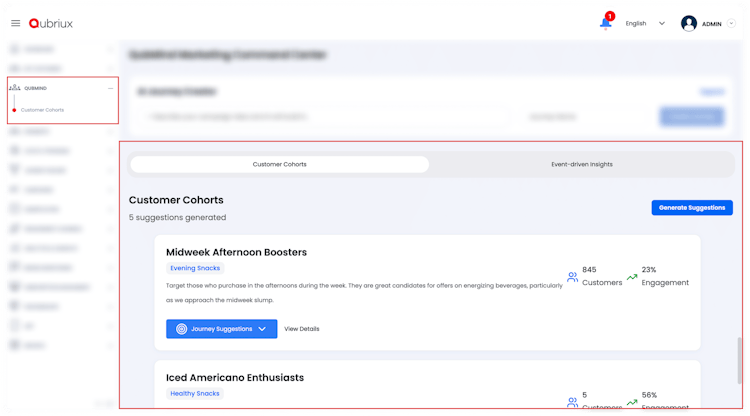750x416 pixels.
Task: Click the QUBMIND sidebar icon
Action: click(14, 88)
